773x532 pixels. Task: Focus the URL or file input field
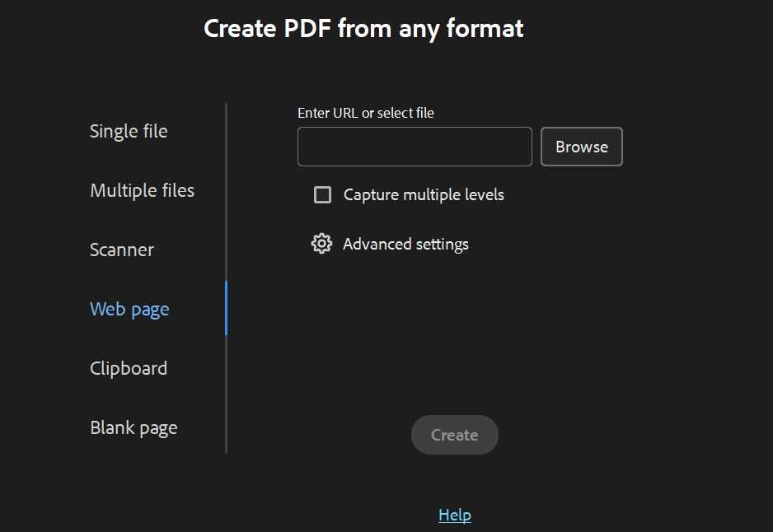tap(415, 147)
